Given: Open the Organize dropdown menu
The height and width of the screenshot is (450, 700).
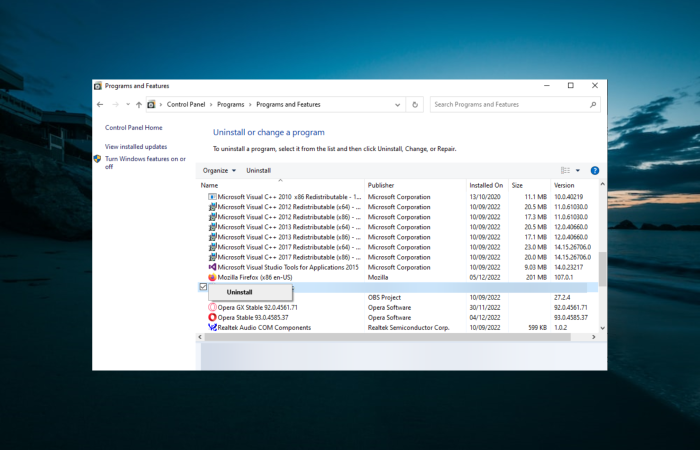Looking at the screenshot, I should point(219,171).
